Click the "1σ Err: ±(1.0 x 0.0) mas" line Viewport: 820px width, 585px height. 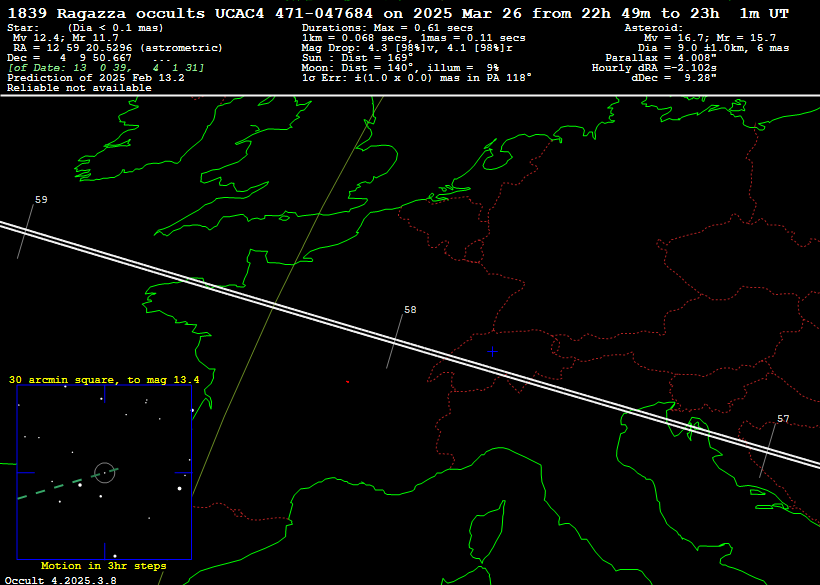[x=417, y=78]
